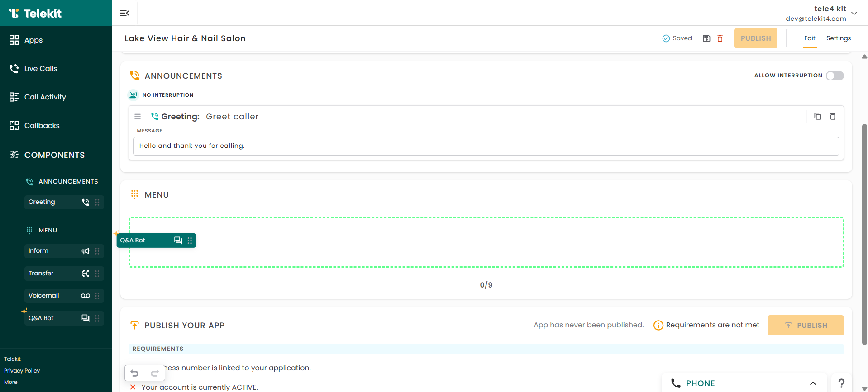Image resolution: width=868 pixels, height=392 pixels.
Task: Grab the sidebar Q&A Bot drag handle
Action: click(x=97, y=318)
